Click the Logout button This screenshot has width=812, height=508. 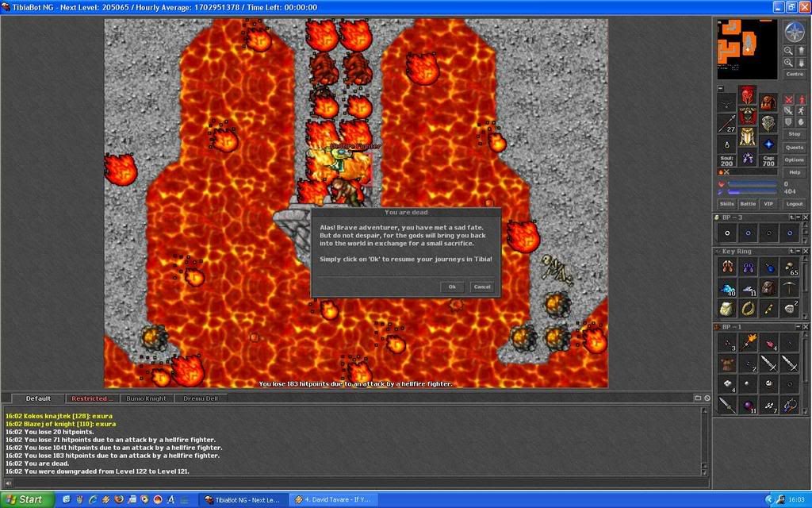[795, 204]
